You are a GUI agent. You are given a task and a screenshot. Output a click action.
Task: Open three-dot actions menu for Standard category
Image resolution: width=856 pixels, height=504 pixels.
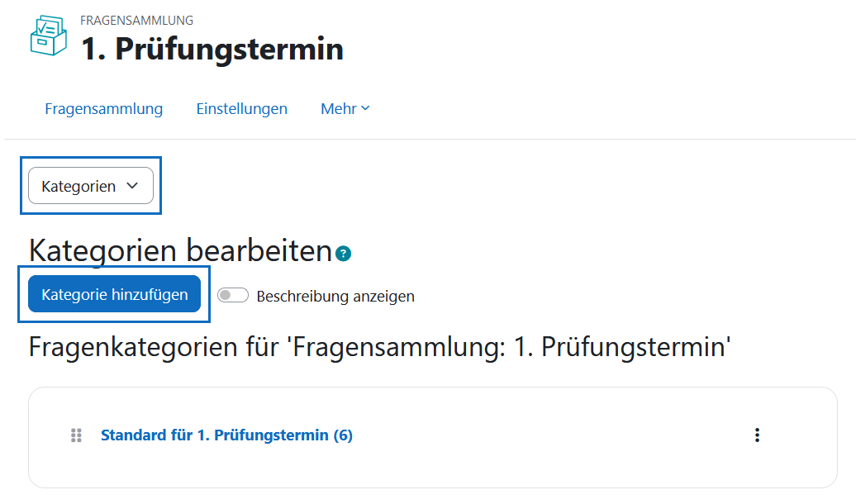coord(757,435)
